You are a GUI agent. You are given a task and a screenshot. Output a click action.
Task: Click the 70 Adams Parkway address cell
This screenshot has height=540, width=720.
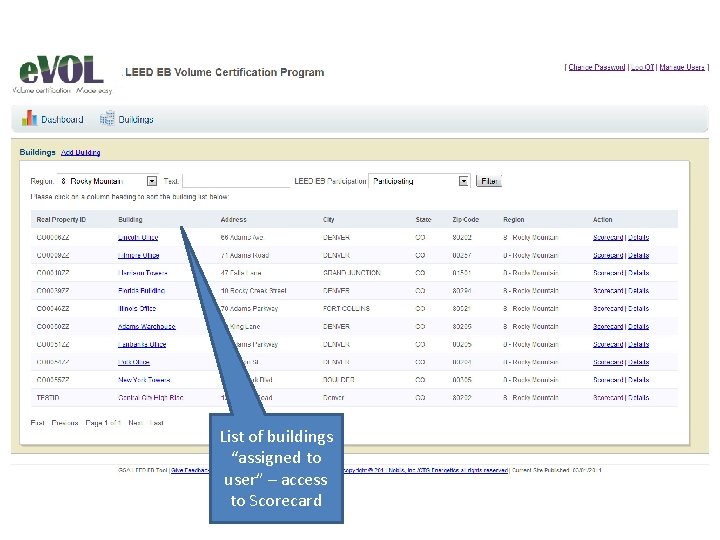click(249, 309)
